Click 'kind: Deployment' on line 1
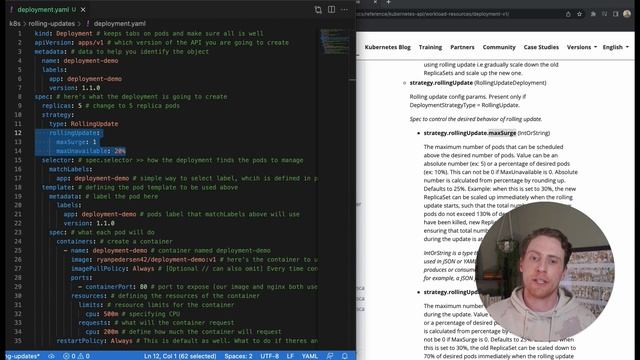Screen dimensions: 640x360 point(63,33)
